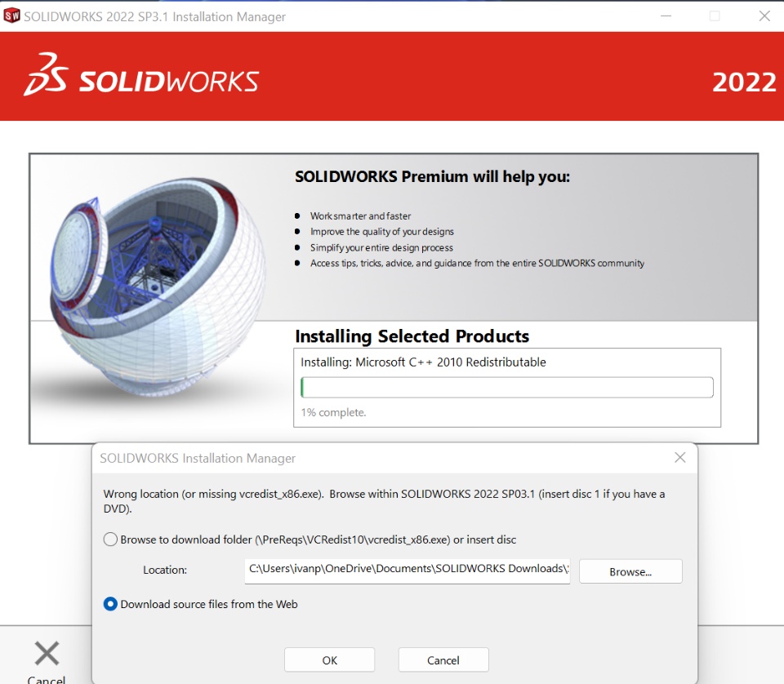Click the Browse... button

tap(630, 571)
